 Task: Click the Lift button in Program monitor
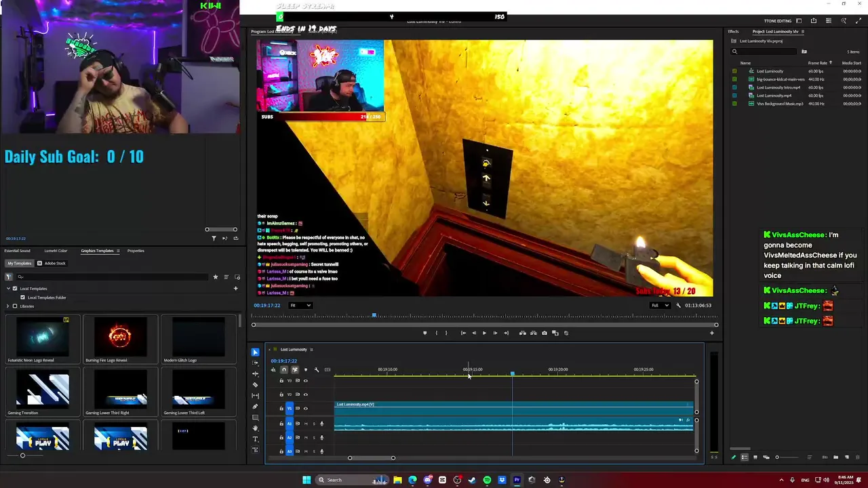click(x=522, y=333)
